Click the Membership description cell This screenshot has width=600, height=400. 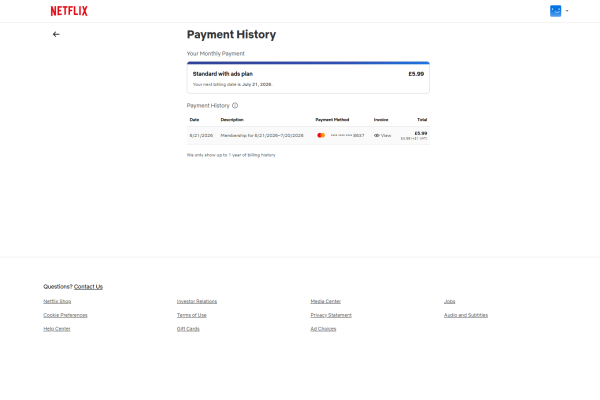pos(262,136)
